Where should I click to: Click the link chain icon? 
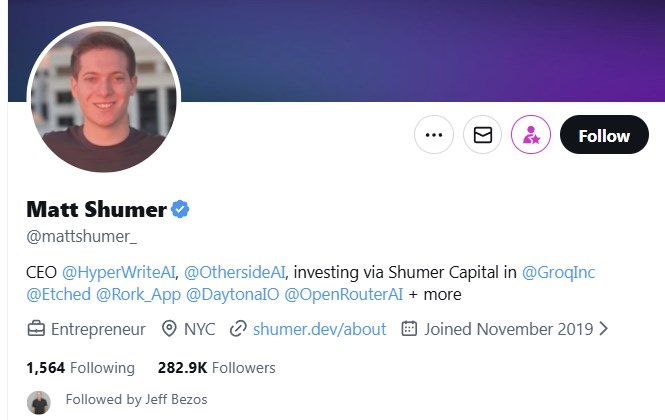238,329
